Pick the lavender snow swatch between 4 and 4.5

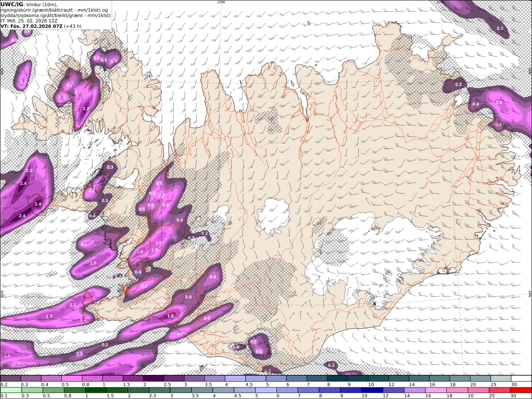235,378
